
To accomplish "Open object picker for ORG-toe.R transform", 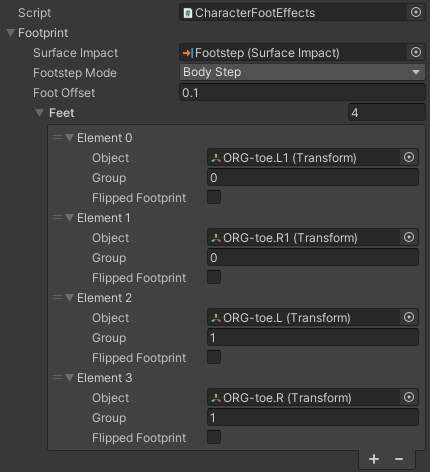I will (x=409, y=397).
